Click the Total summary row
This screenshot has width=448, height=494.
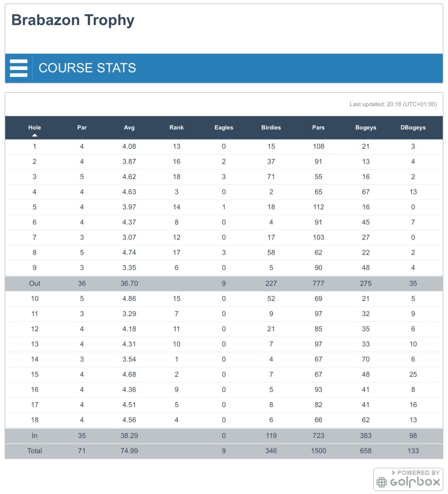tap(224, 451)
